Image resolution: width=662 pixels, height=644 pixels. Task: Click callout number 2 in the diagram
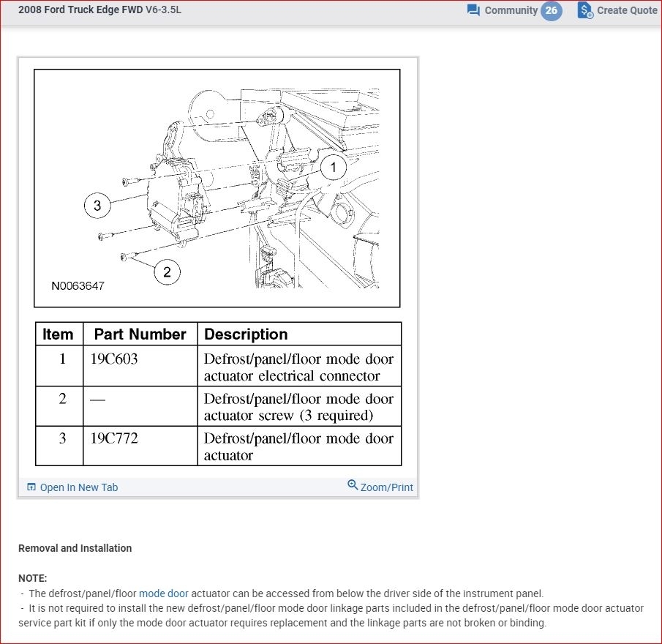coord(168,272)
